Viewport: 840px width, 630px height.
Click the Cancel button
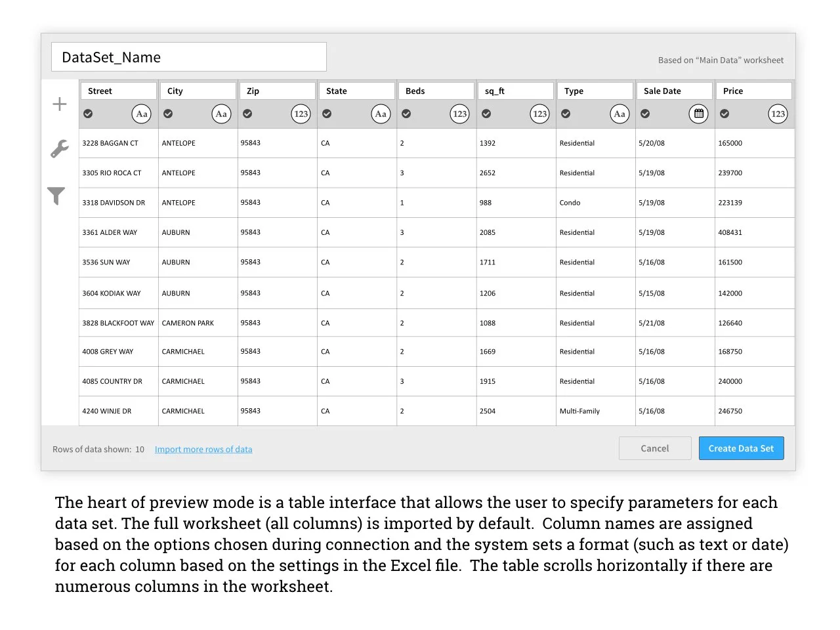[x=655, y=448]
